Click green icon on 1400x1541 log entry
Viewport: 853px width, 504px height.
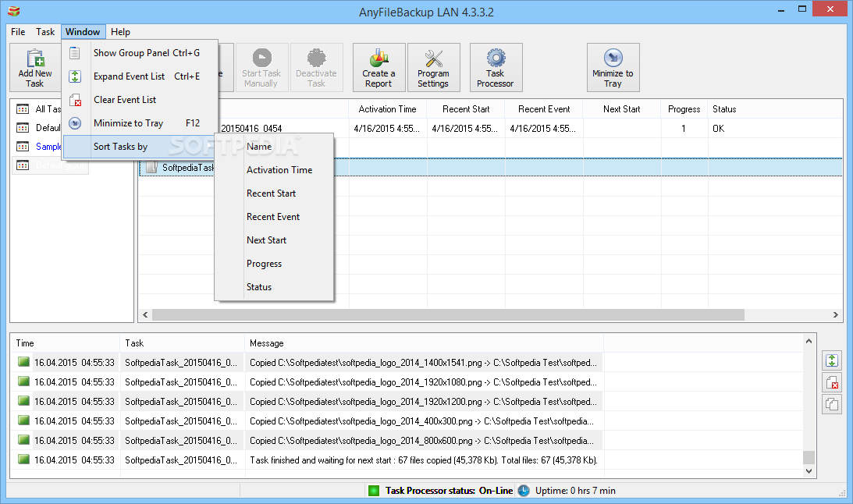tap(23, 362)
